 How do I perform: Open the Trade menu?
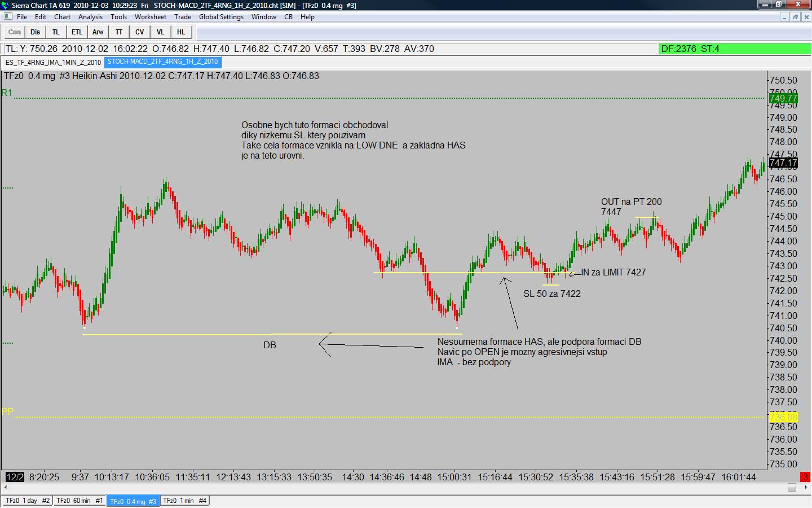[x=183, y=17]
